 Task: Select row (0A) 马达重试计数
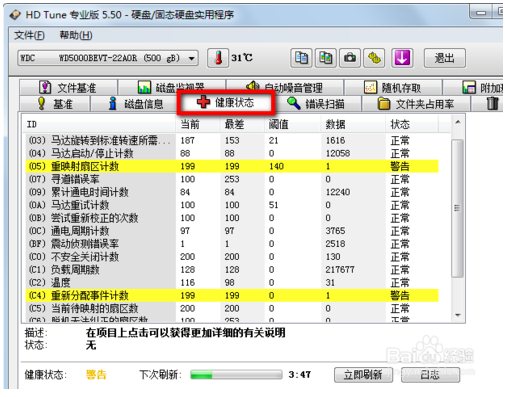tap(232, 205)
